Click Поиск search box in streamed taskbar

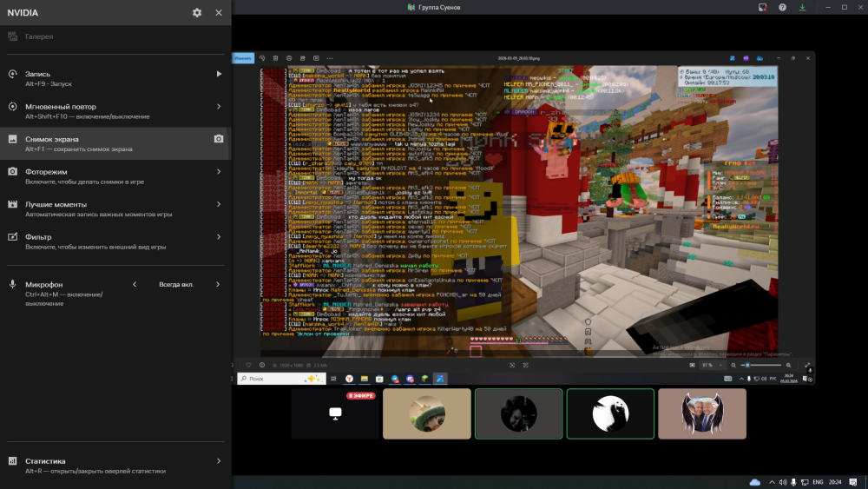[x=281, y=379]
